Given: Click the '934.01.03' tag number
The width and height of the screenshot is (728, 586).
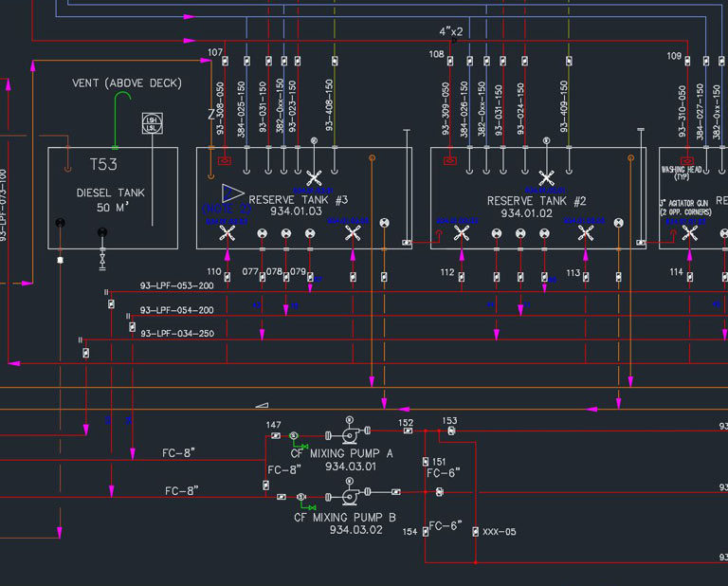Looking at the screenshot, I should pyautogui.click(x=296, y=211).
